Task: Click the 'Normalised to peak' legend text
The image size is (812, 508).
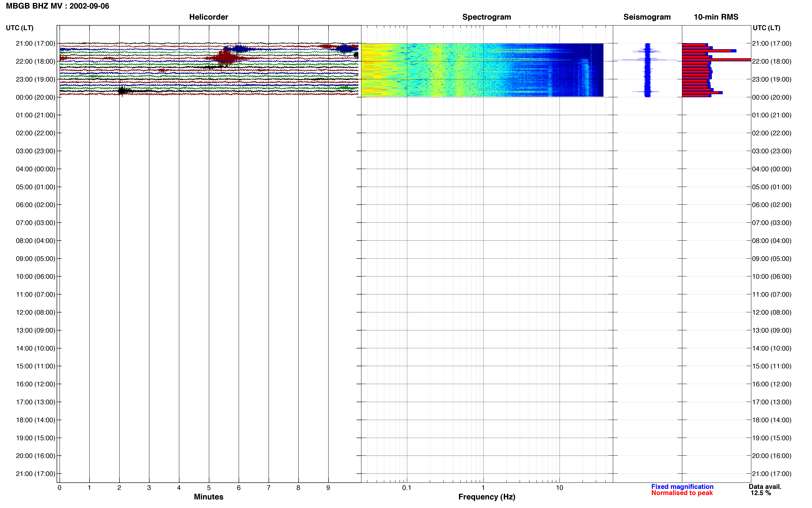Action: tap(682, 493)
